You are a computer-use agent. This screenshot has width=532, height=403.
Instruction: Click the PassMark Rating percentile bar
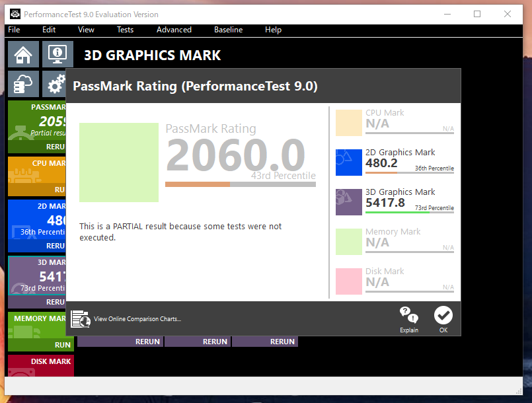tap(241, 184)
